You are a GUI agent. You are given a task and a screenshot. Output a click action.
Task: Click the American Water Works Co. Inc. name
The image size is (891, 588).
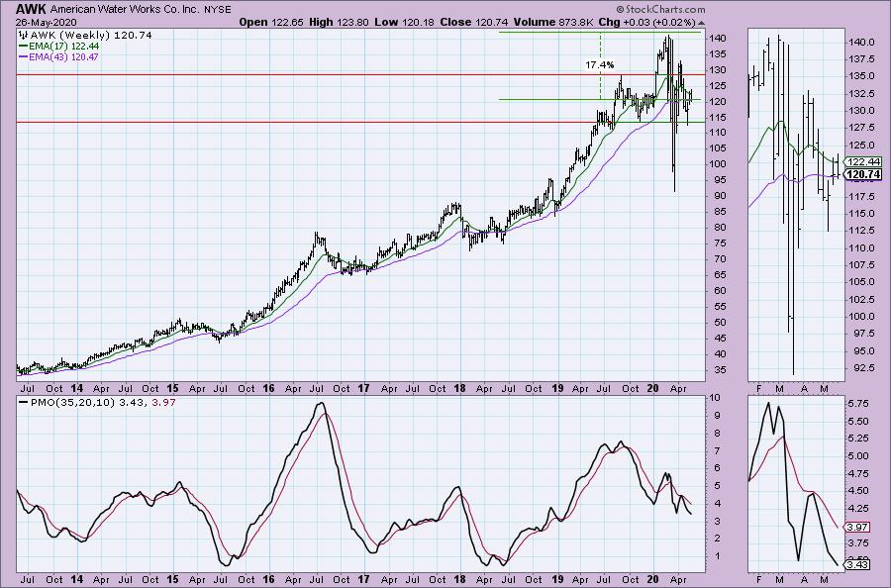tap(125, 10)
